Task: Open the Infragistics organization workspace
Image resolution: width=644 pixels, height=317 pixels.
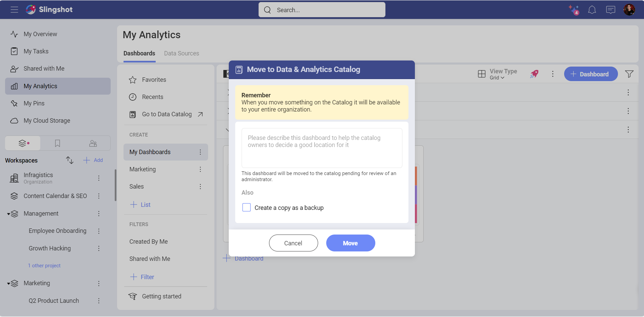Action: [x=38, y=178]
